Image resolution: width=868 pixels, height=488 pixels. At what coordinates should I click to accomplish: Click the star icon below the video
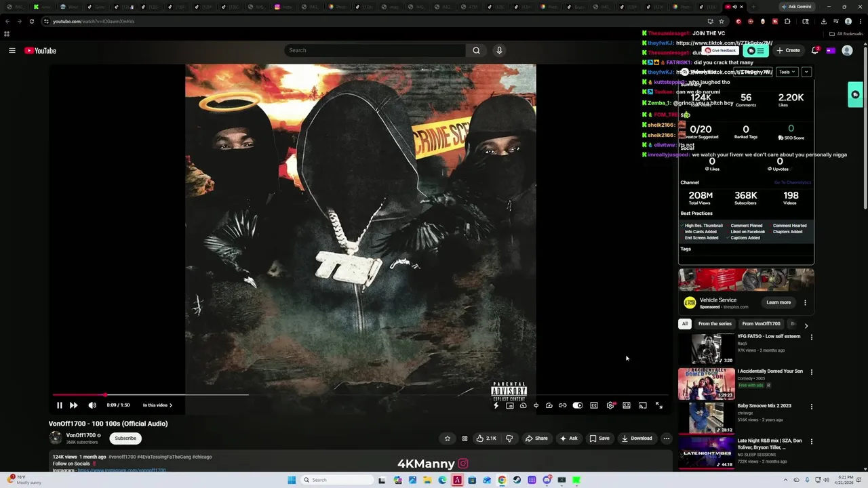pyautogui.click(x=448, y=439)
